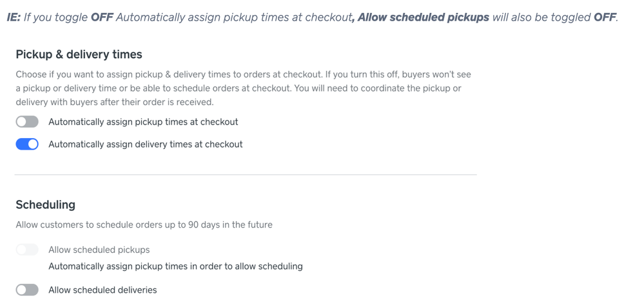Image resolution: width=644 pixels, height=307 pixels.
Task: Click "will also be toggled" in the top note
Action: 541,17
